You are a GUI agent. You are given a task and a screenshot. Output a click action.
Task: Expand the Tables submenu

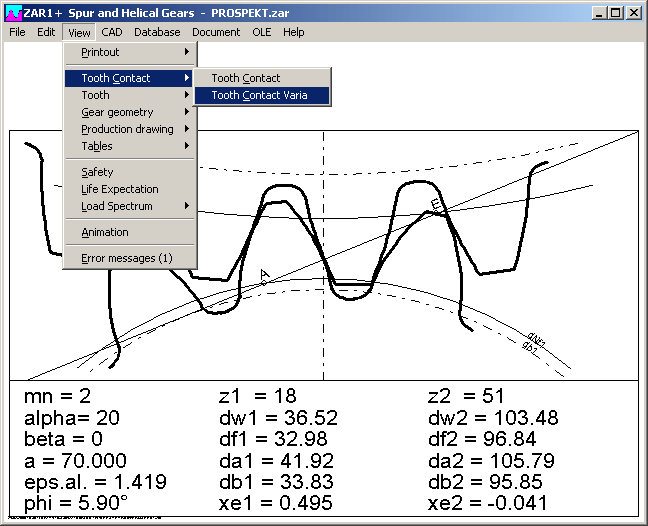[x=97, y=146]
